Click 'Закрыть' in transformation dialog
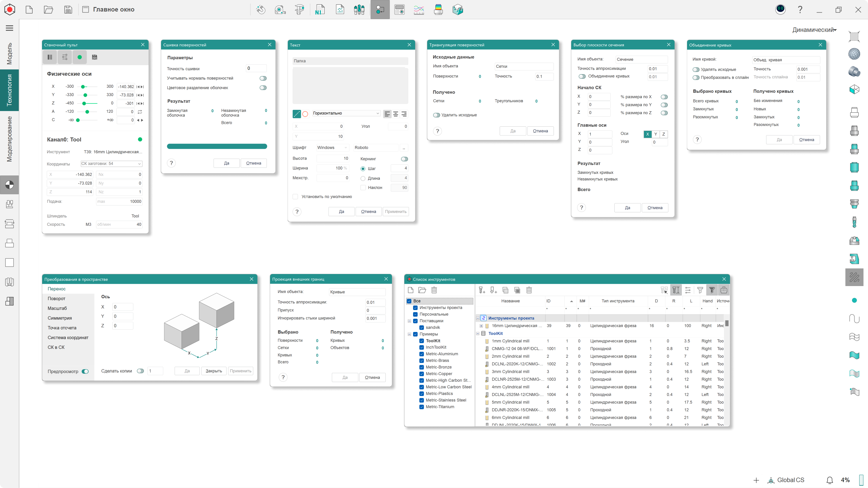The height and width of the screenshot is (488, 868). (x=214, y=371)
